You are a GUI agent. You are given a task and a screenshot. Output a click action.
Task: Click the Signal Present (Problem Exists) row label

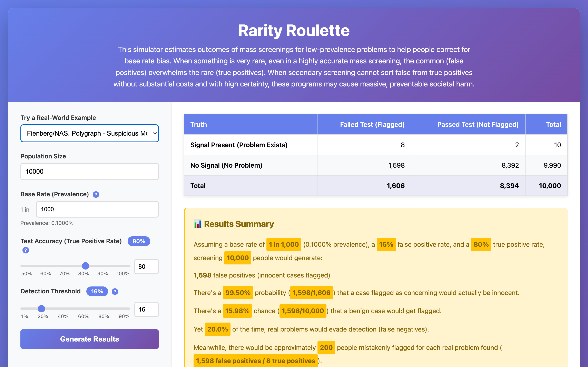coord(239,145)
